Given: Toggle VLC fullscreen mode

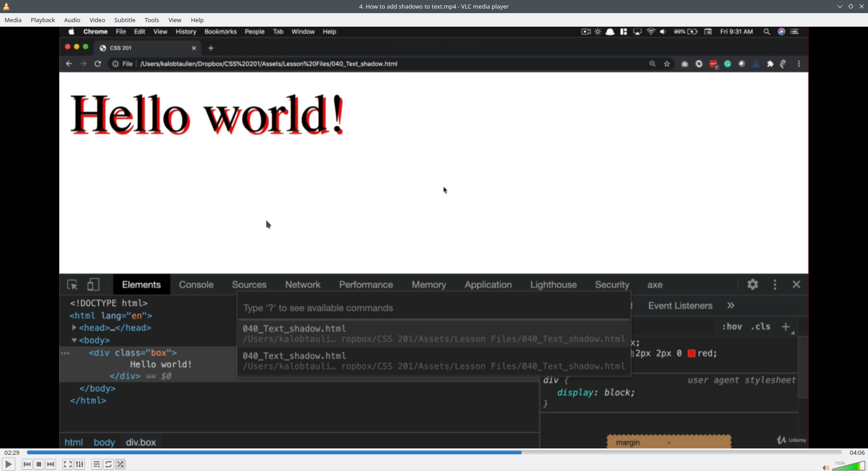Looking at the screenshot, I should [x=68, y=464].
